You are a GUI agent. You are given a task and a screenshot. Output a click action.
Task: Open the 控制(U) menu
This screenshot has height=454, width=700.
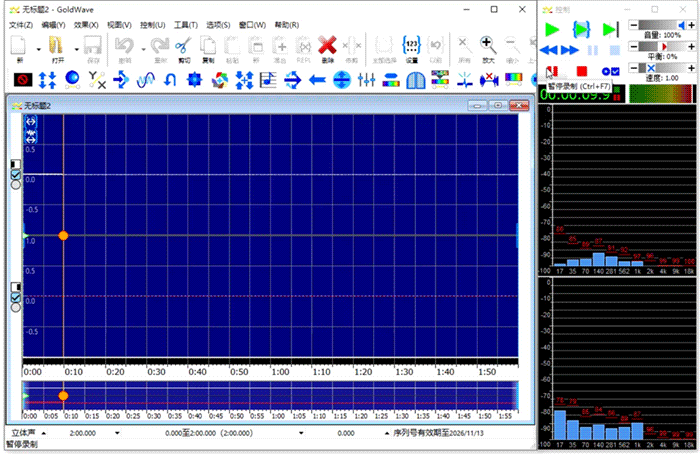tap(152, 25)
